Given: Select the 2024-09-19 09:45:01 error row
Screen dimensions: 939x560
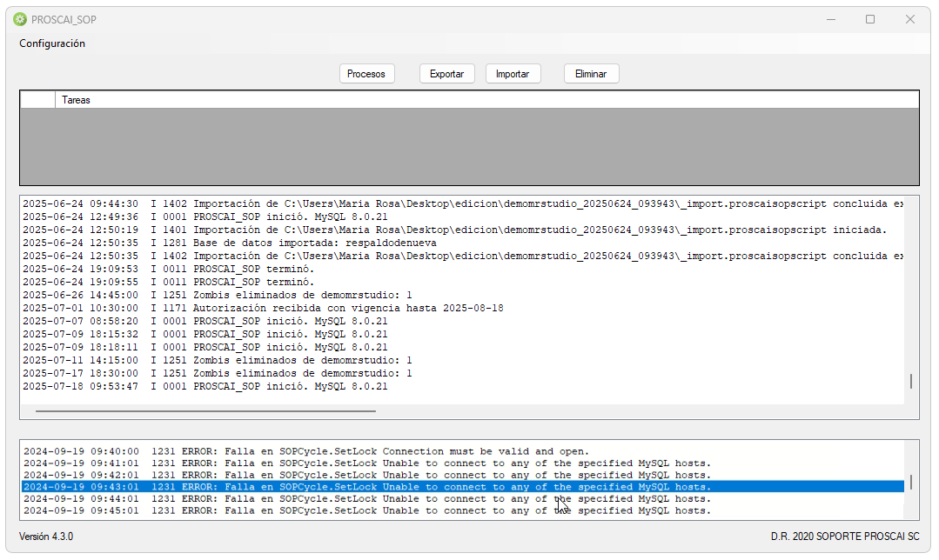Looking at the screenshot, I should [x=462, y=511].
